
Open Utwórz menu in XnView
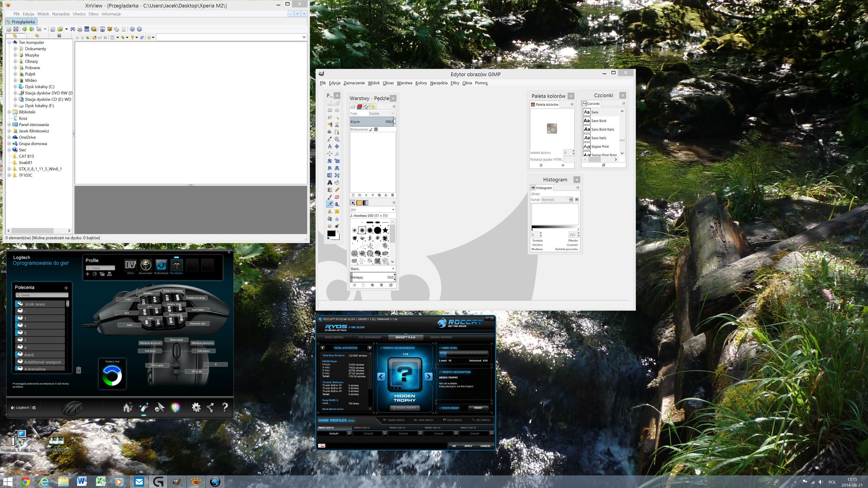coord(79,14)
